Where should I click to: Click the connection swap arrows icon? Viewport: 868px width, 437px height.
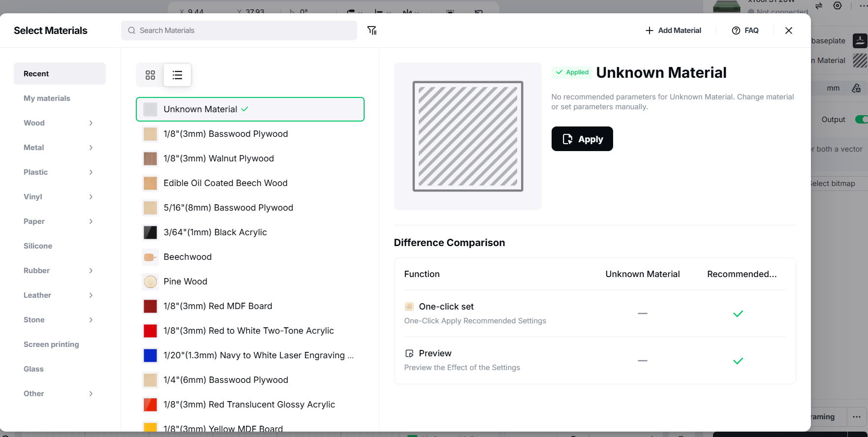coord(819,6)
